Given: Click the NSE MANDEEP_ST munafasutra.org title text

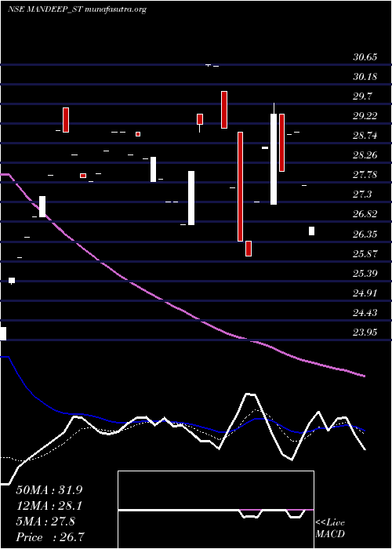Looking at the screenshot, I should [77, 9].
